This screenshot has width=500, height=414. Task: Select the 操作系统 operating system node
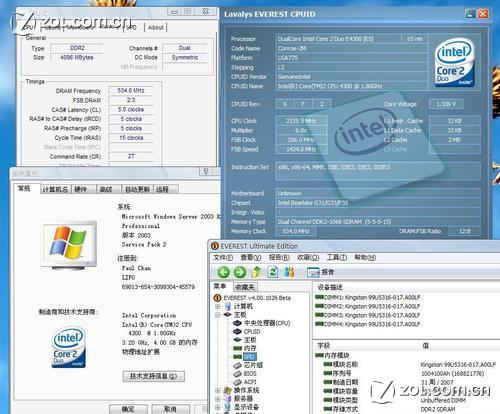click(x=246, y=390)
